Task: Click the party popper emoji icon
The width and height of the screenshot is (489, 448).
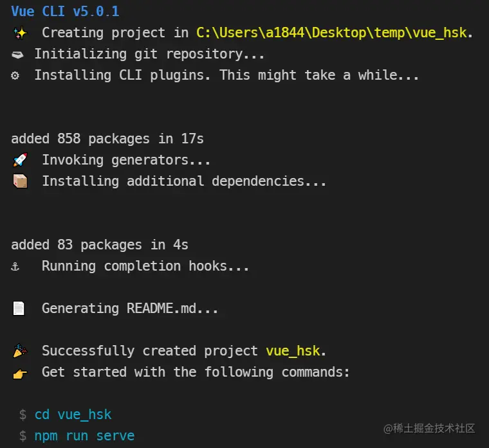Action: point(20,351)
